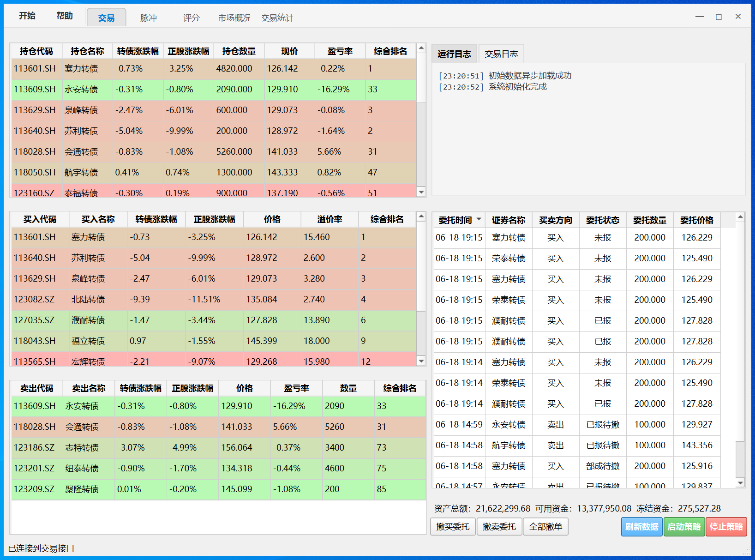Open the 帮助 menu
This screenshot has width=755, height=560.
coord(65,16)
